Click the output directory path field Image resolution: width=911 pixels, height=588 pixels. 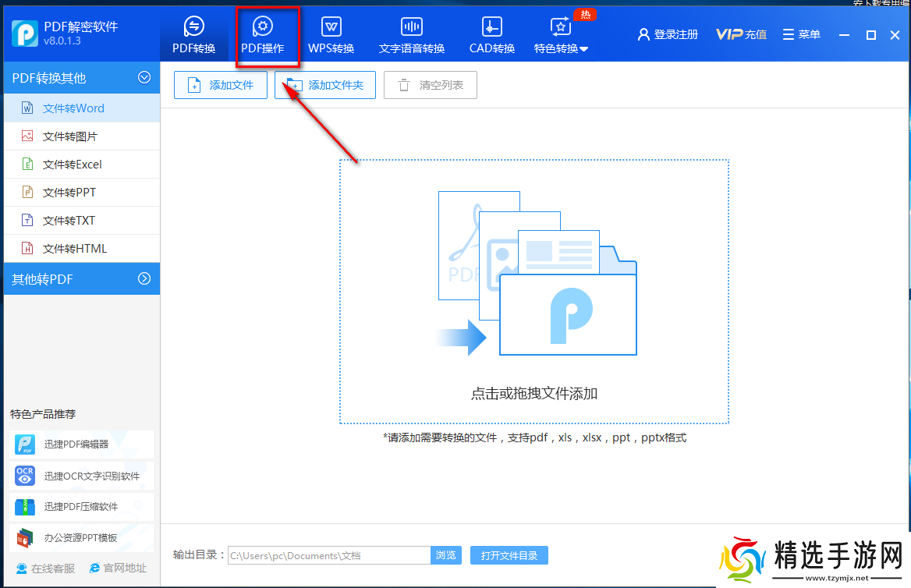point(328,554)
